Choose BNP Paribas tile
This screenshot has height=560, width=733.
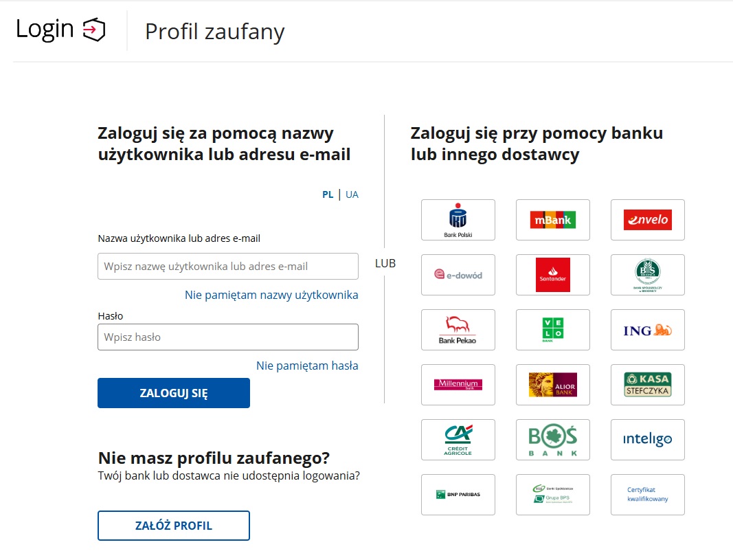coord(458,495)
